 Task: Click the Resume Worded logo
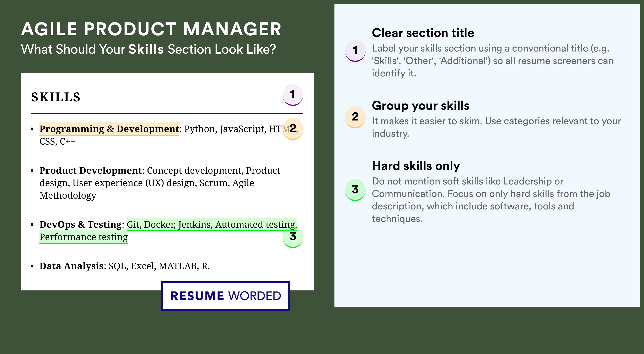pyautogui.click(x=225, y=296)
